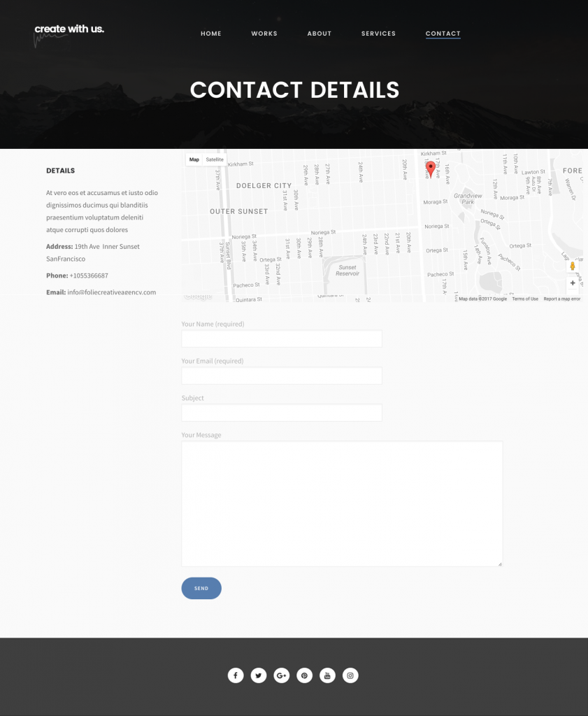The width and height of the screenshot is (588, 716).
Task: Open the Works menu item
Action: click(x=264, y=34)
